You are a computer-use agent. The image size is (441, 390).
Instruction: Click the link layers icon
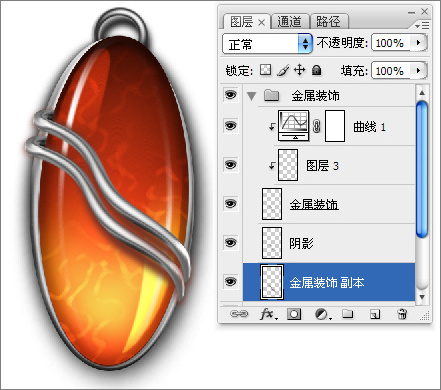(x=239, y=314)
